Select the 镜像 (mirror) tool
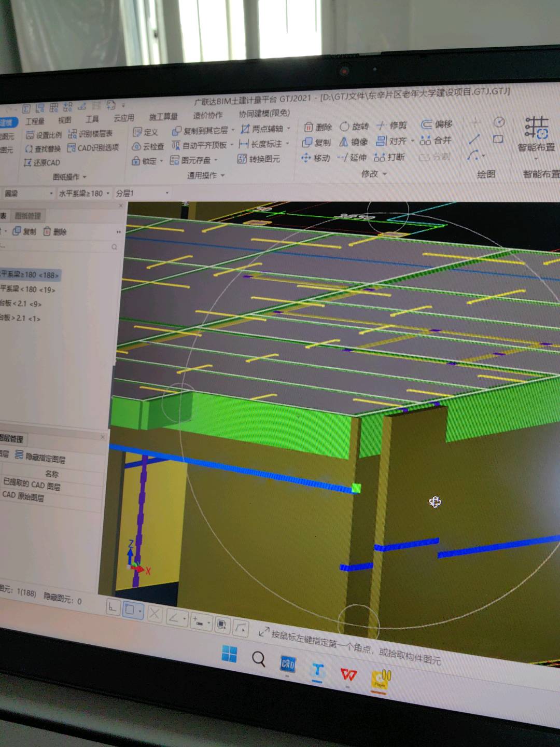560x747 pixels. pyautogui.click(x=354, y=142)
